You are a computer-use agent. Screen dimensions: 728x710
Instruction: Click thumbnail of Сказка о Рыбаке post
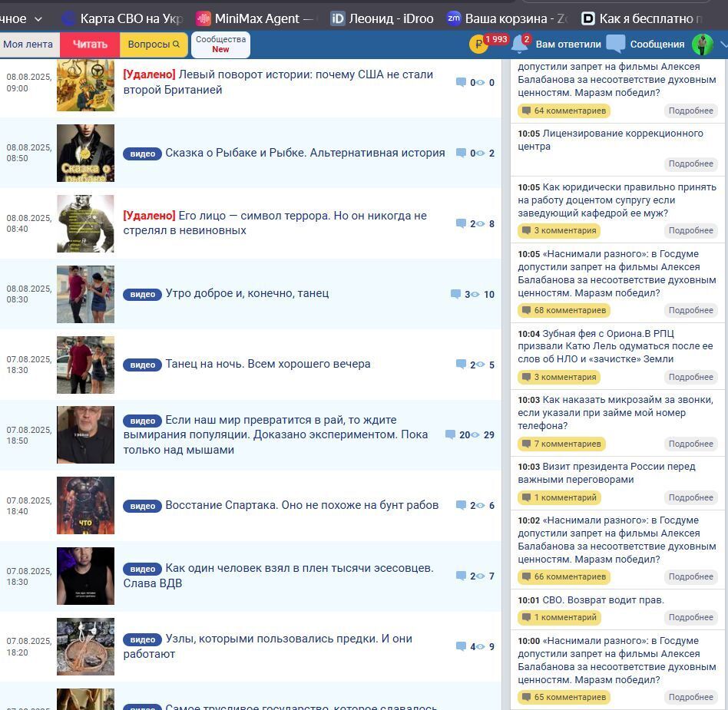pyautogui.click(x=85, y=153)
